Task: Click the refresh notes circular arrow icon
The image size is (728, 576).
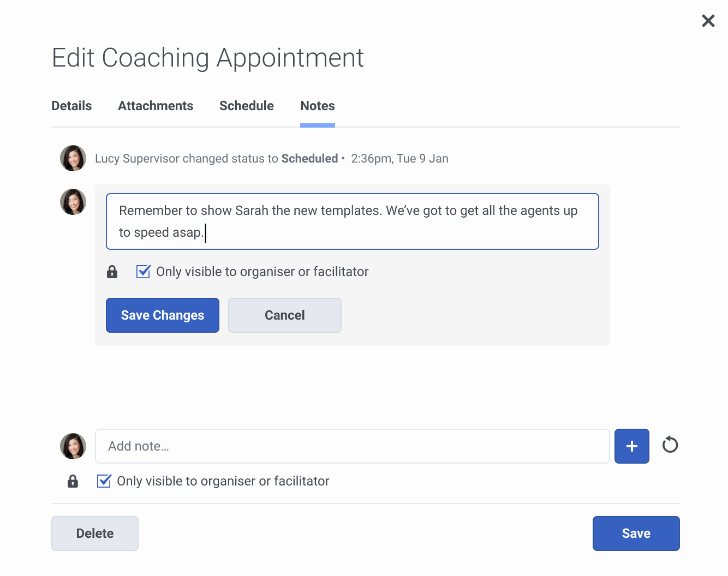Action: (x=670, y=445)
